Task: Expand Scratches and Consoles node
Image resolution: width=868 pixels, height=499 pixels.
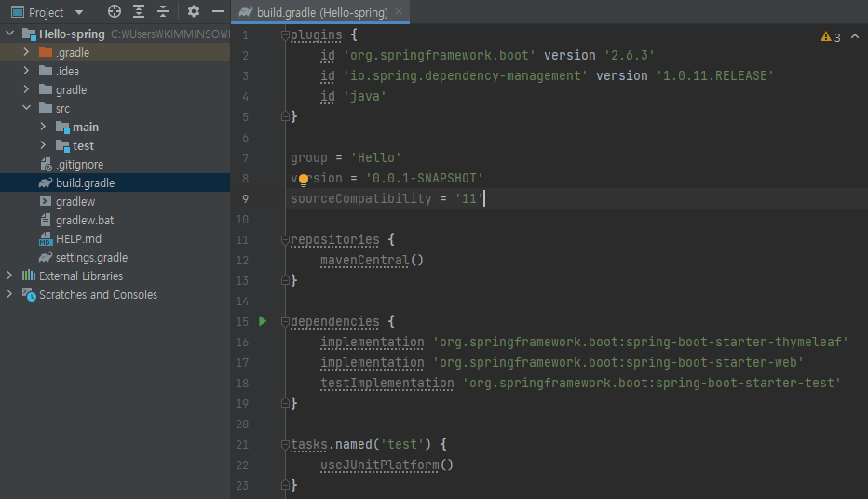Action: pyautogui.click(x=9, y=294)
